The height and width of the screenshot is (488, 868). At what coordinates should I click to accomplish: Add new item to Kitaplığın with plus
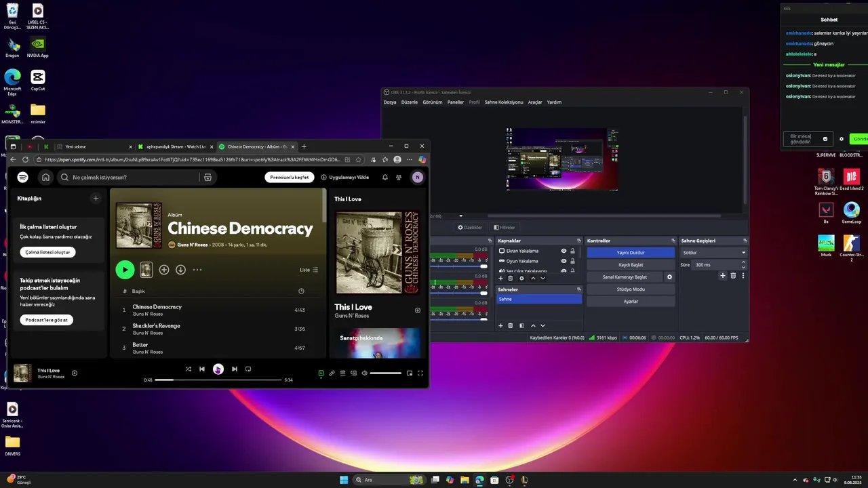pyautogui.click(x=96, y=199)
